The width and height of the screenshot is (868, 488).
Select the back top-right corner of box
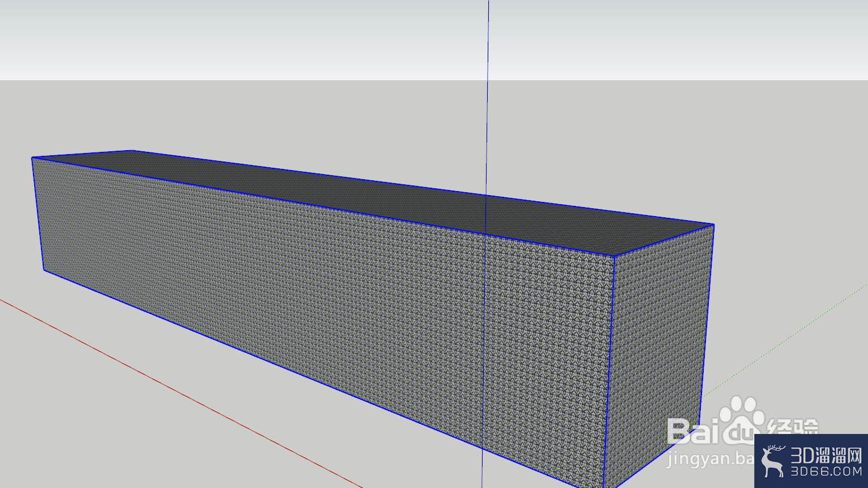(714, 225)
